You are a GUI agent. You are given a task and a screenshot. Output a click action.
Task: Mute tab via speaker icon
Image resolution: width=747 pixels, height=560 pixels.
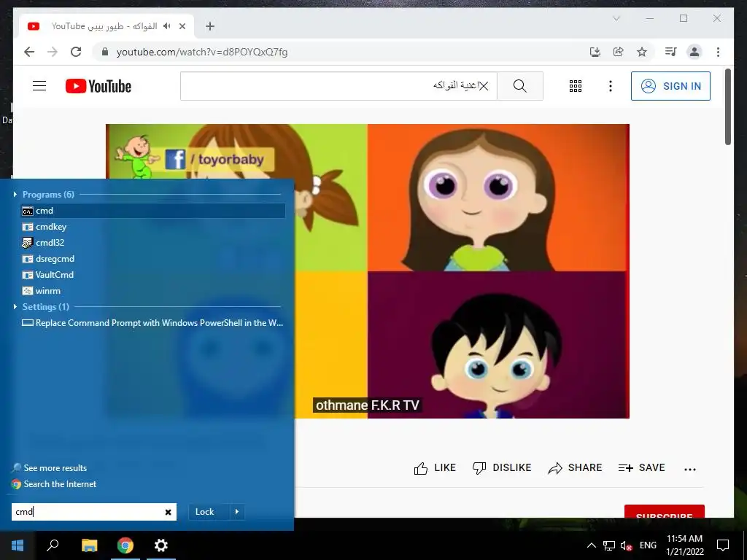pos(166,26)
